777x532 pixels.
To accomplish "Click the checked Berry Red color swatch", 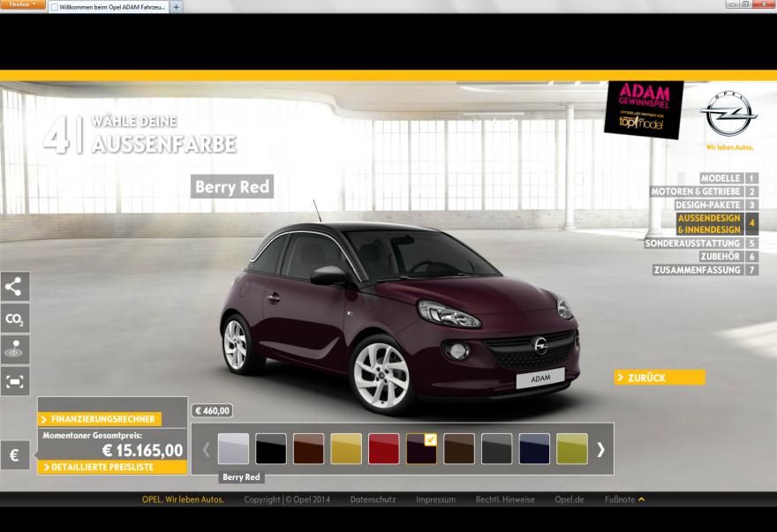I will click(x=421, y=448).
